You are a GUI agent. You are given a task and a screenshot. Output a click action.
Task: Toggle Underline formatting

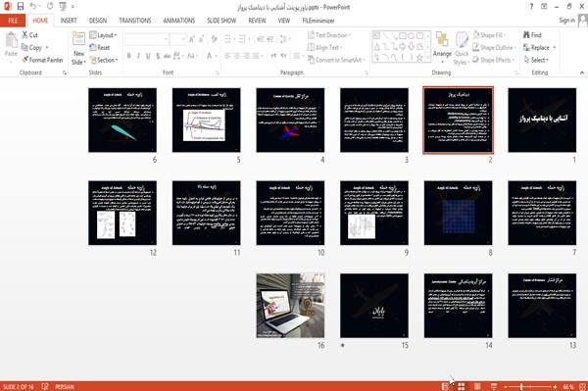click(148, 56)
